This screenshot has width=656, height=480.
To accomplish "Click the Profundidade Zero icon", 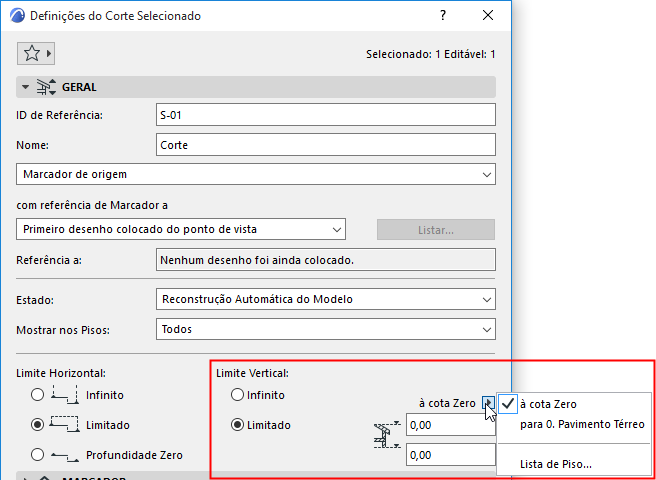I will [65, 454].
